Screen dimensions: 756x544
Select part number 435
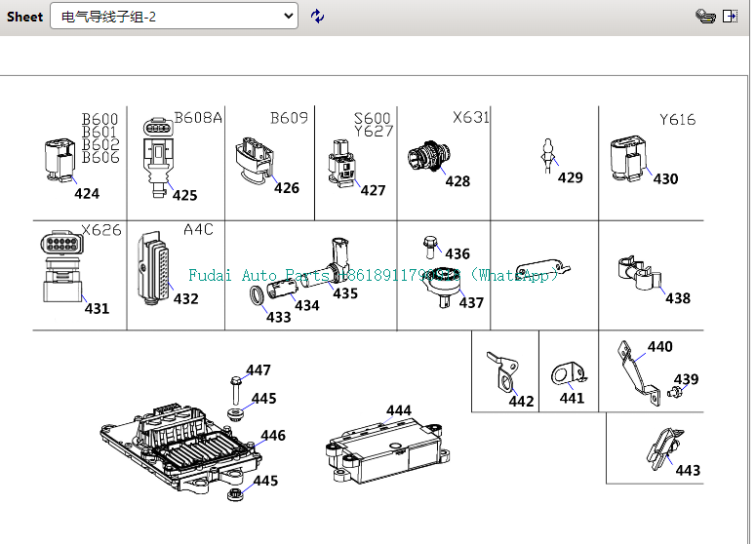345,293
